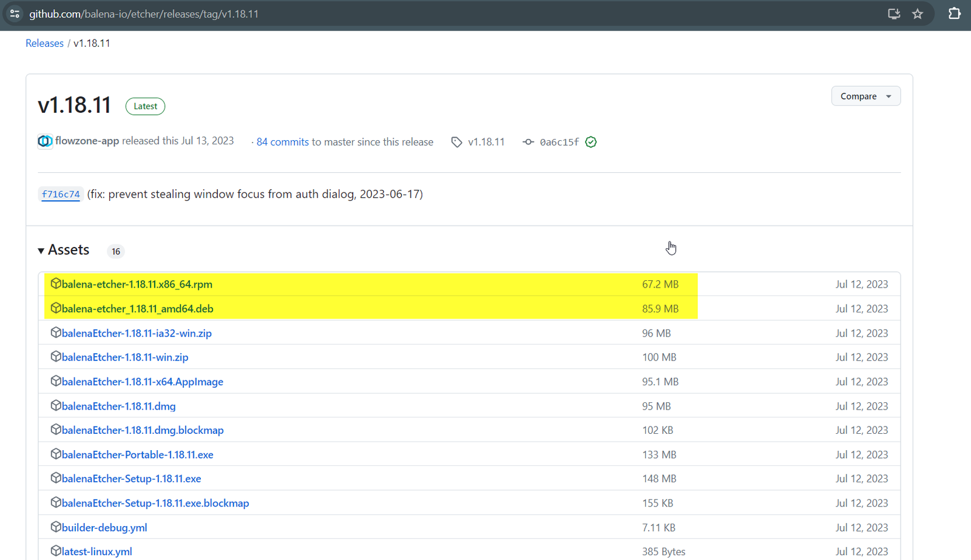Viewport: 971px width, 560px height.
Task: Download balenaEtcher-1.18.11.dmg
Action: (119, 406)
